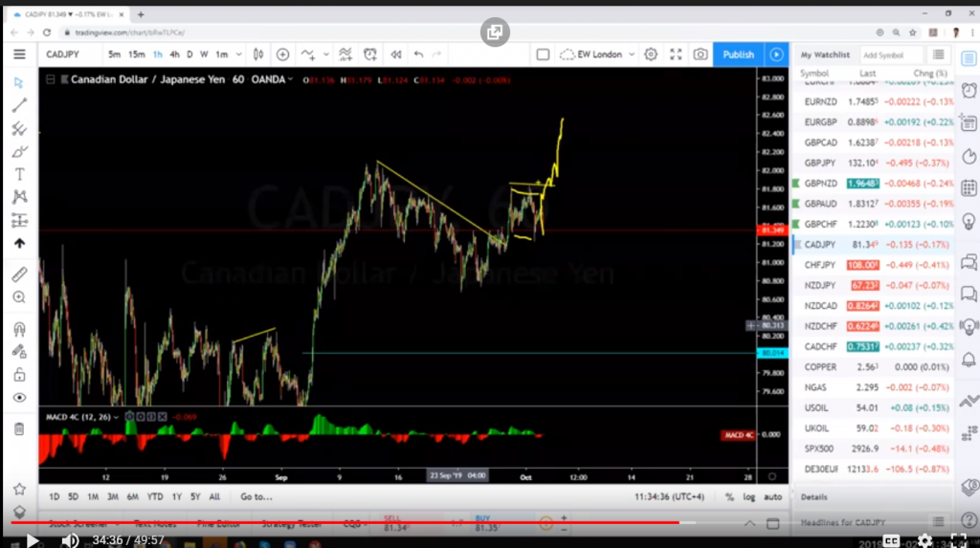Switch to the daily D timeframe
The width and height of the screenshot is (980, 548).
tap(189, 55)
